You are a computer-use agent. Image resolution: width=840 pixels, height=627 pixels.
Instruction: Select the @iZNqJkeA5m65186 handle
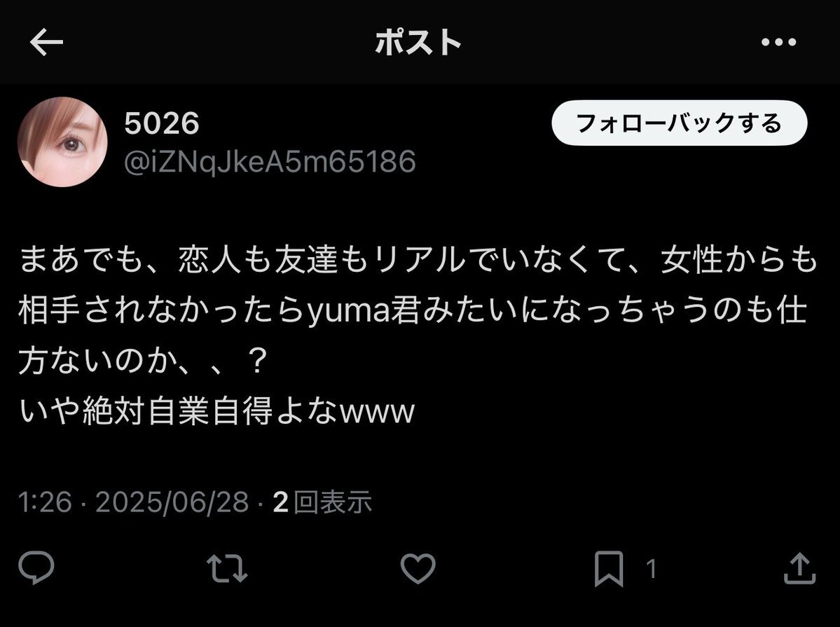pyautogui.click(x=270, y=161)
